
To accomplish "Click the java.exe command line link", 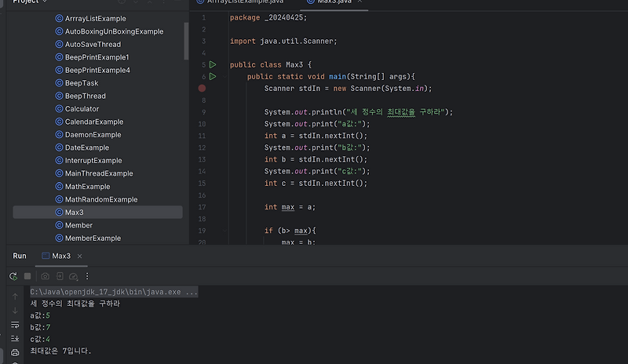I will pyautogui.click(x=114, y=292).
